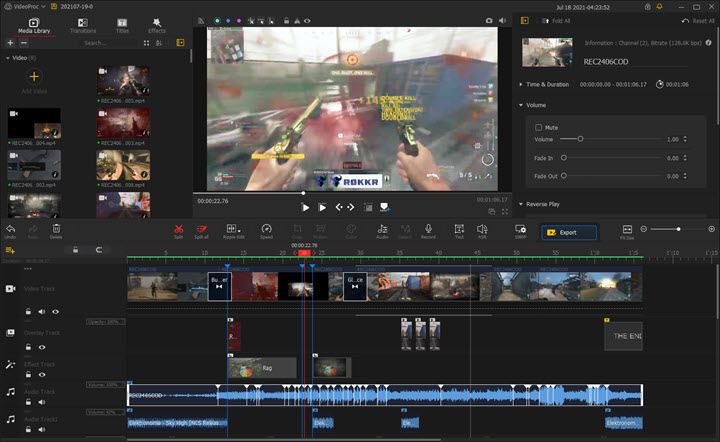The width and height of the screenshot is (720, 442).
Task: Open VideoProc application menu dropdown
Action: tap(25, 6)
